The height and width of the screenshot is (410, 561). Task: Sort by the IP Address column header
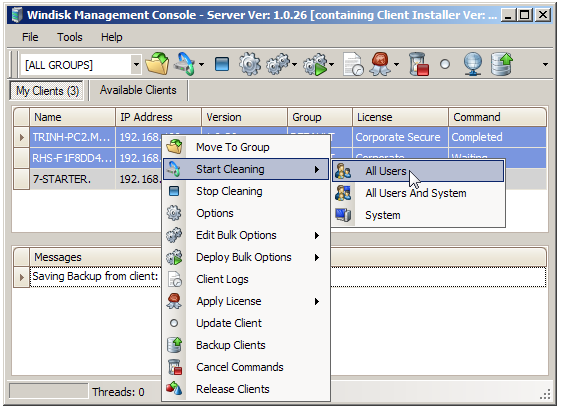158,117
